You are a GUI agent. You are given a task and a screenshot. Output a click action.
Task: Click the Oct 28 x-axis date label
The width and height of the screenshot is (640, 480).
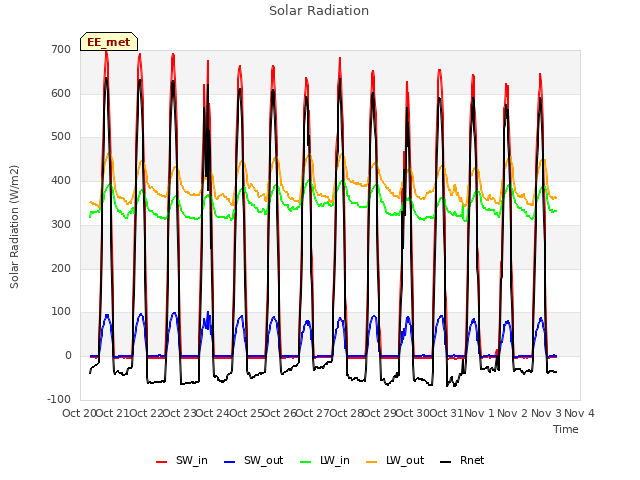coord(347,413)
